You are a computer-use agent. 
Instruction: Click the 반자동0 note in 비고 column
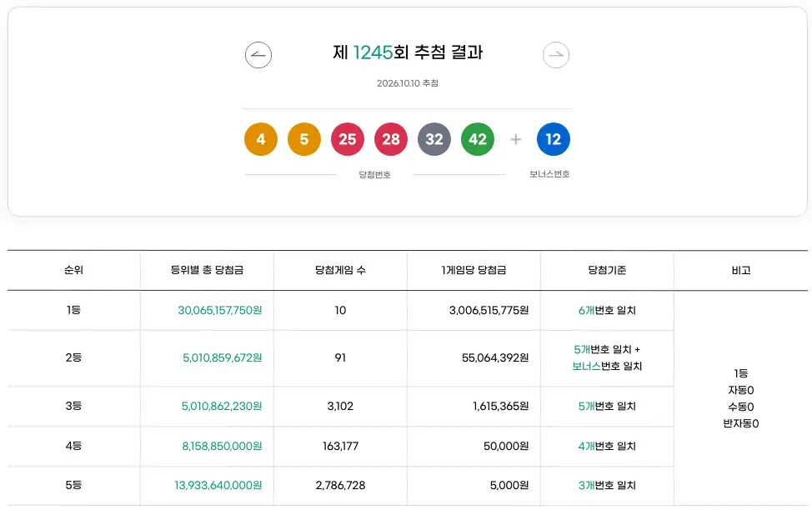pos(741,423)
